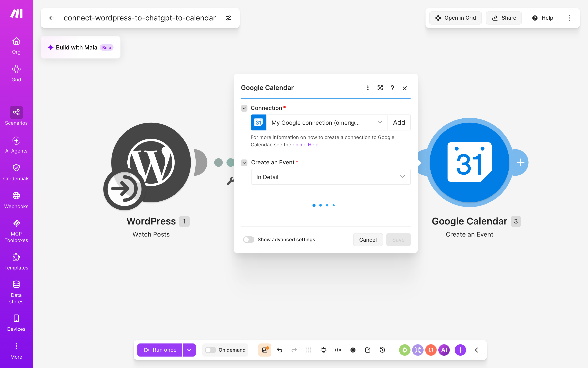Go back with the left arrow
This screenshot has width=588, height=368.
[52, 18]
